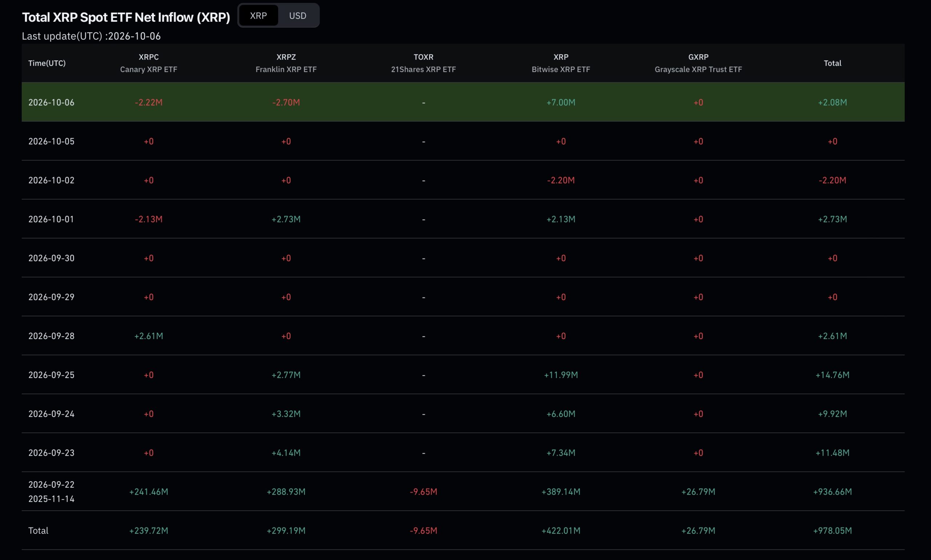
Task: Click the -2.20M Bitwise value on 2026-10-02
Action: pyautogui.click(x=561, y=180)
